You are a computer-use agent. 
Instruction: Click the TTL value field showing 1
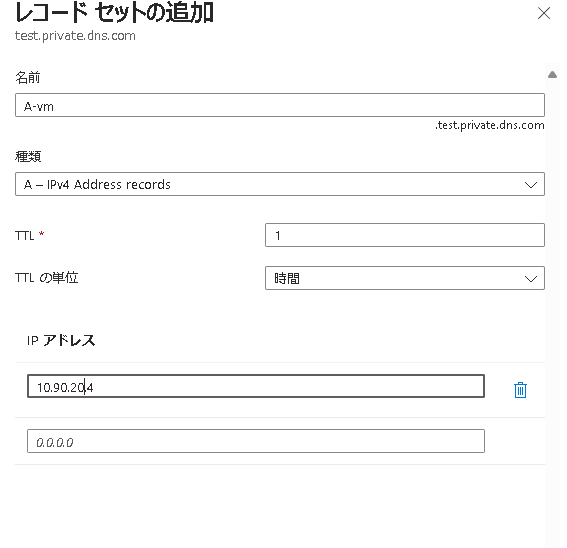tap(405, 235)
